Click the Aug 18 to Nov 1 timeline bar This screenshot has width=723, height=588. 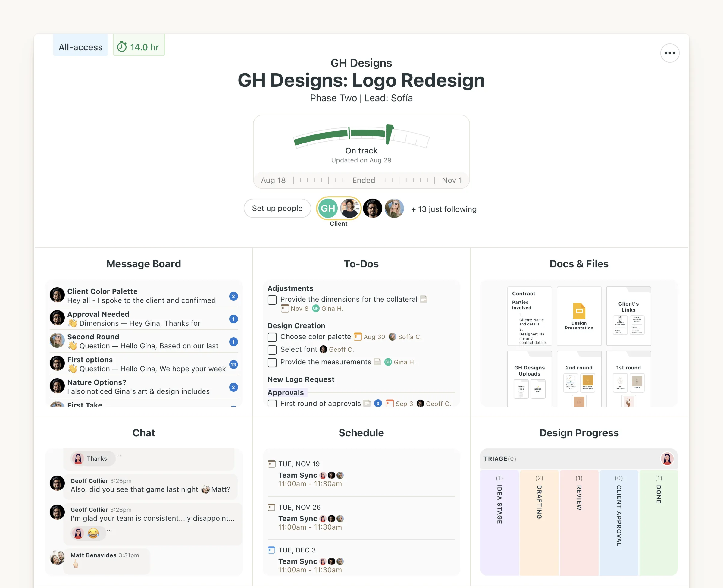pyautogui.click(x=361, y=180)
